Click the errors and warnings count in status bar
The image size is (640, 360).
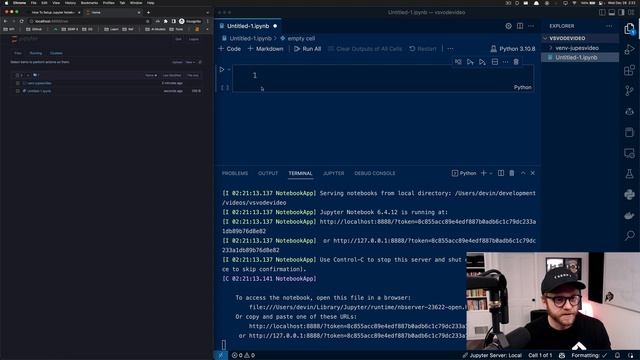pos(243,356)
